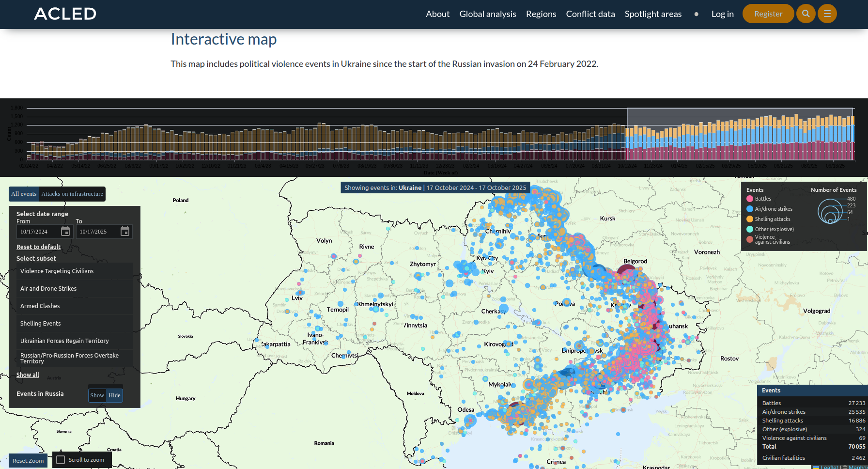
Task: Select the Battles legend marker
Action: 750,199
